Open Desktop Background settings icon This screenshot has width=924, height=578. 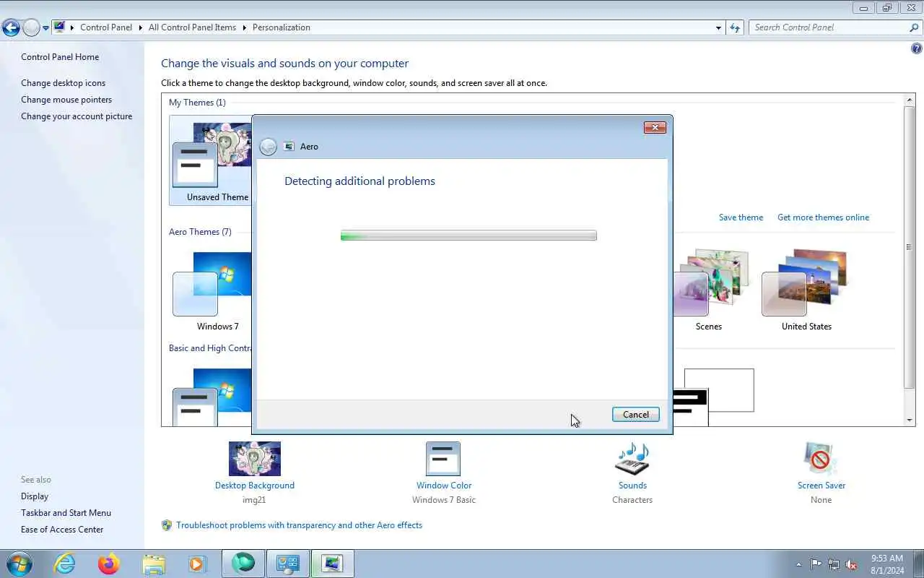[x=255, y=459]
